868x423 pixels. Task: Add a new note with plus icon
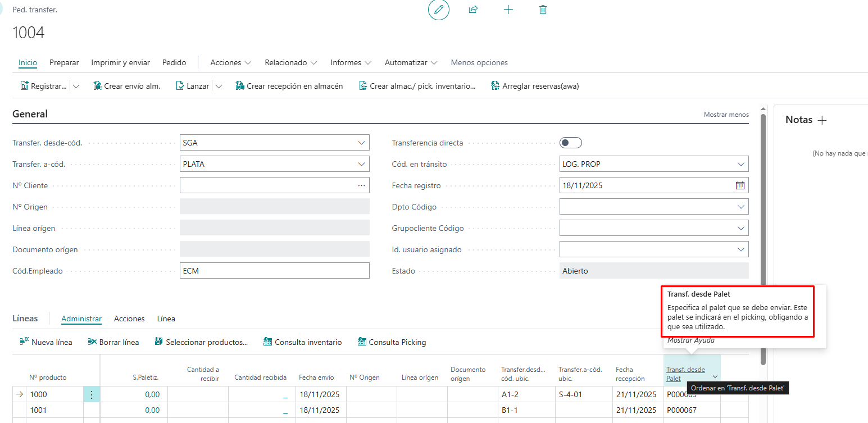pos(822,120)
